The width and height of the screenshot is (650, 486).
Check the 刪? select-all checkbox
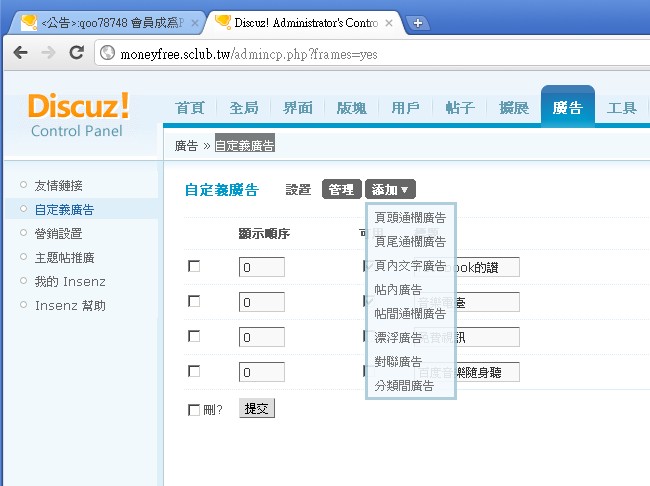coord(194,409)
